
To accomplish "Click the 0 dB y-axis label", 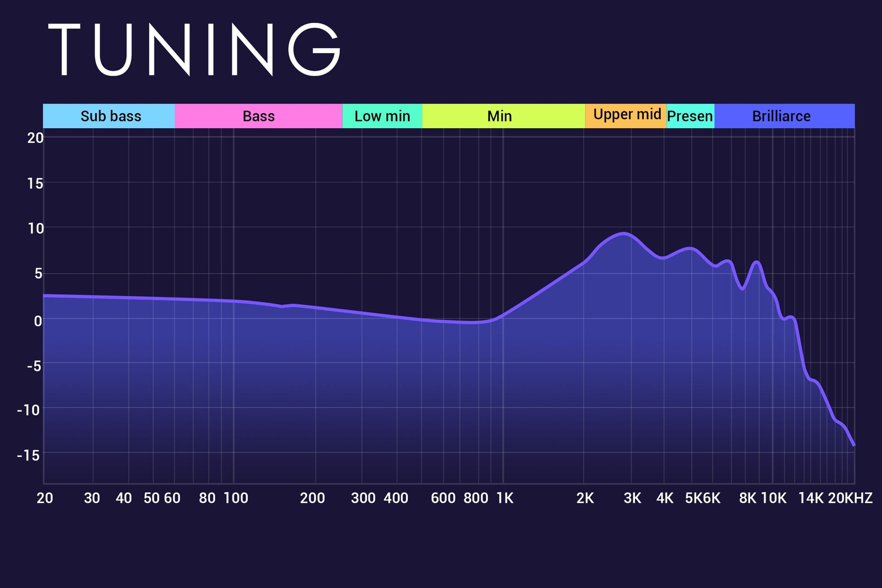I will click(x=38, y=321).
